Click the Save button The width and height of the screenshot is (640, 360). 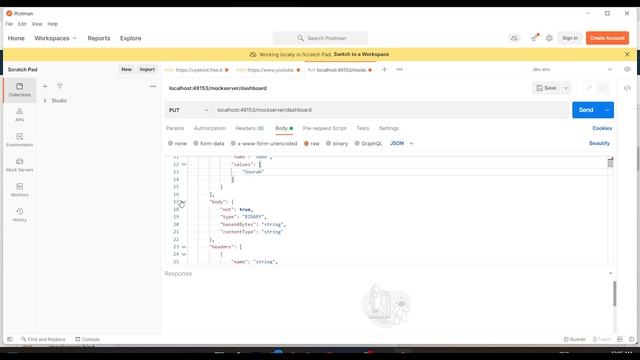(546, 88)
